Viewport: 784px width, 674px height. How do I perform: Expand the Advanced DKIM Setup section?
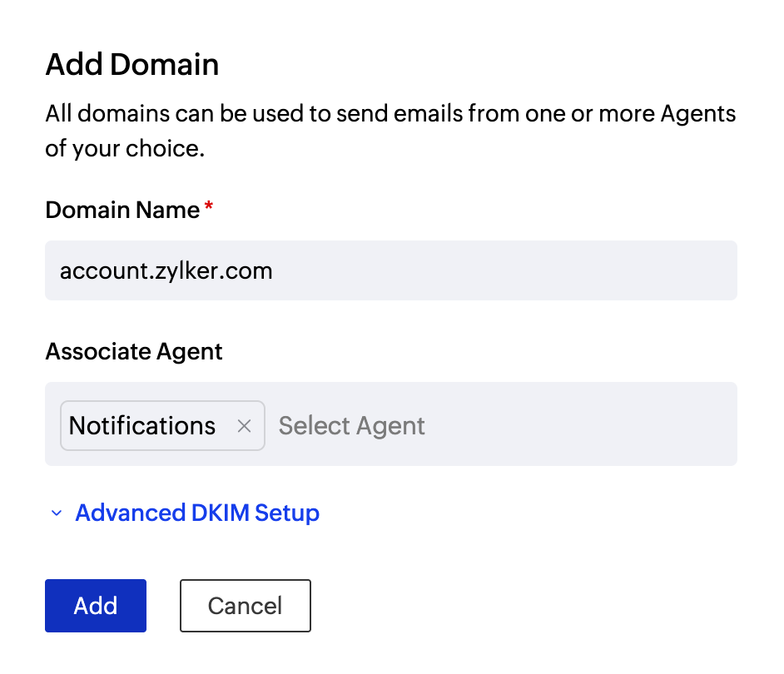[197, 513]
